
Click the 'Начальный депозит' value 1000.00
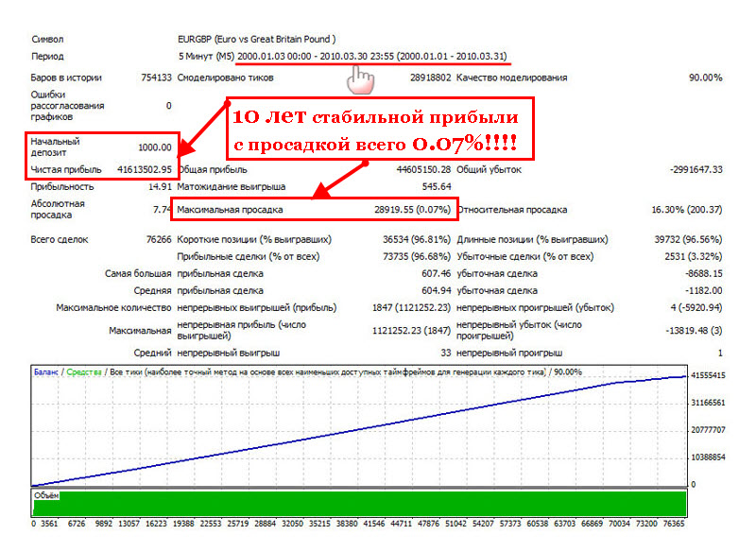coord(154,147)
